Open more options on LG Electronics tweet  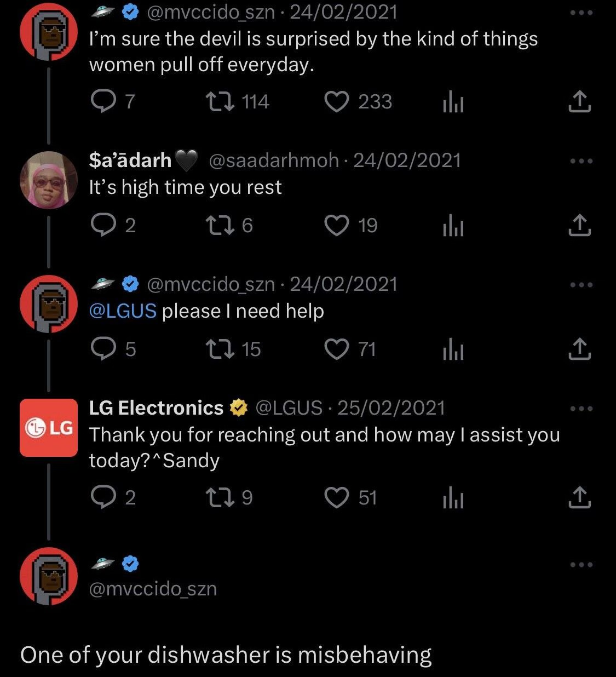point(581,409)
